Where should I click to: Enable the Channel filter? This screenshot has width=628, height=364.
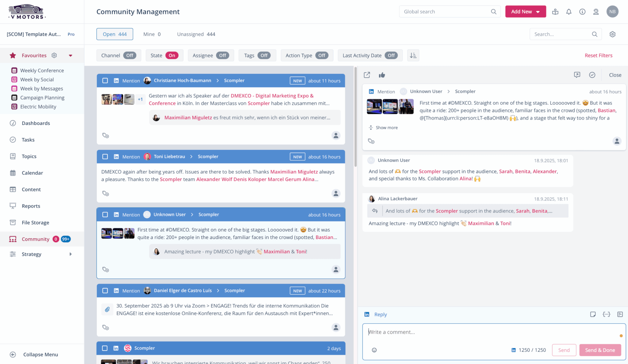[130, 55]
